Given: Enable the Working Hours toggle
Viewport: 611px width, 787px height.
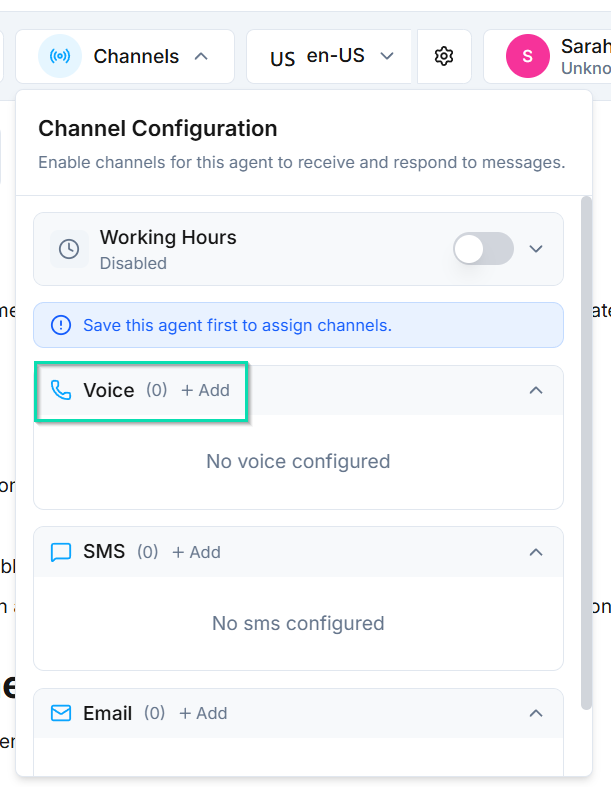Looking at the screenshot, I should coord(483,249).
